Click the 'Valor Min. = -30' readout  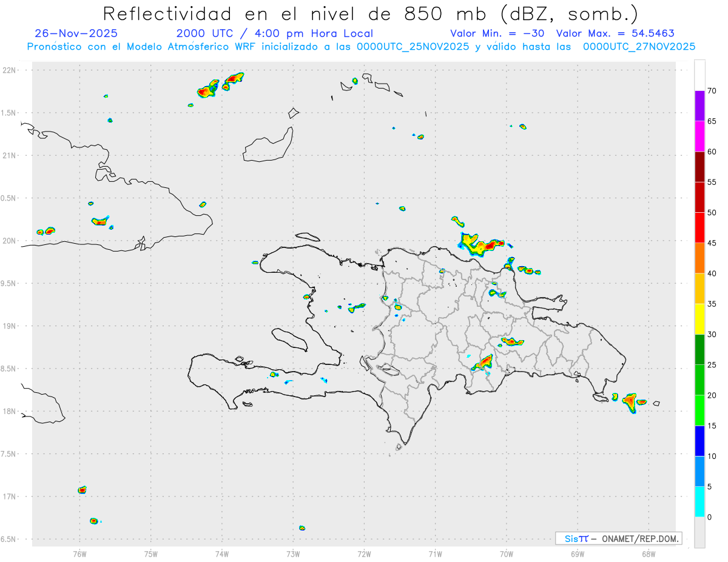tap(497, 33)
